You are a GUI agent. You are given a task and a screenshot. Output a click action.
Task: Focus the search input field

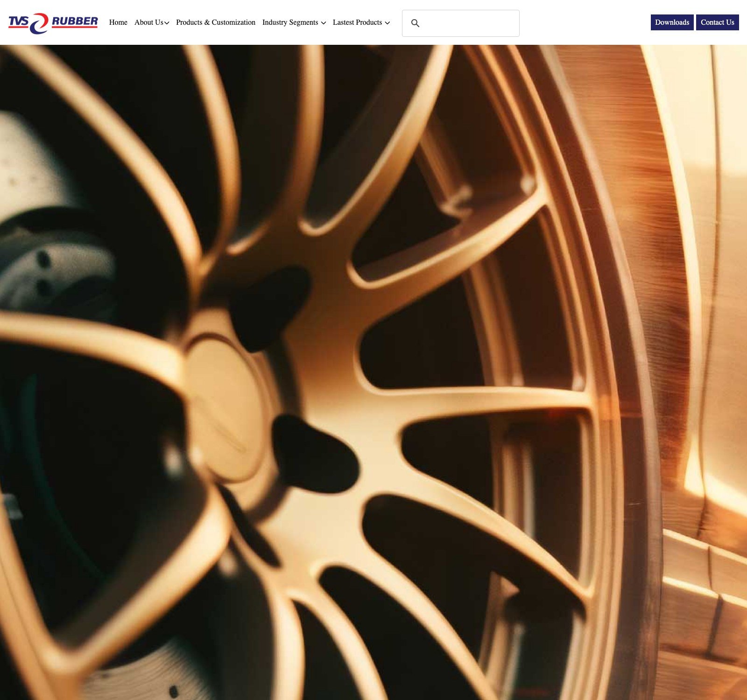click(461, 23)
